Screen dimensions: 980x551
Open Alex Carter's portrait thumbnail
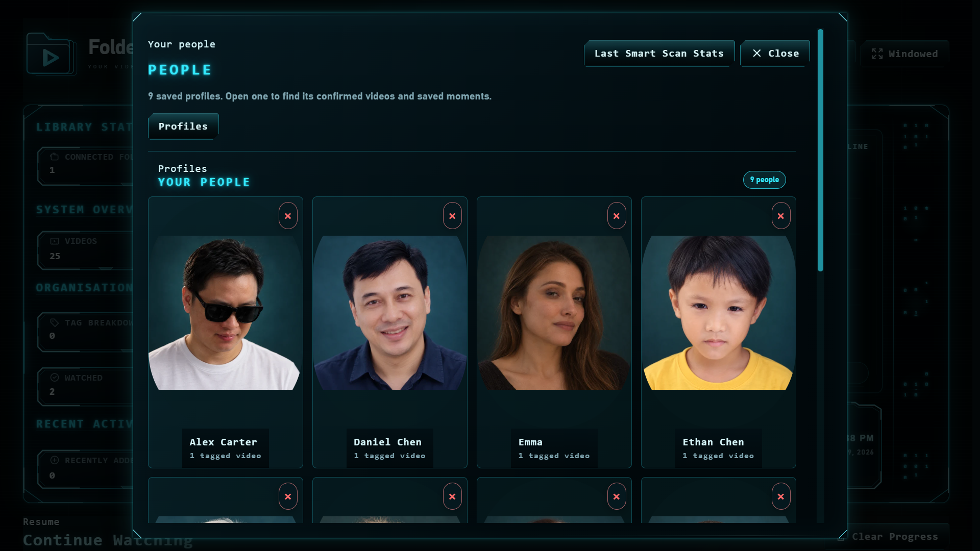(x=225, y=312)
